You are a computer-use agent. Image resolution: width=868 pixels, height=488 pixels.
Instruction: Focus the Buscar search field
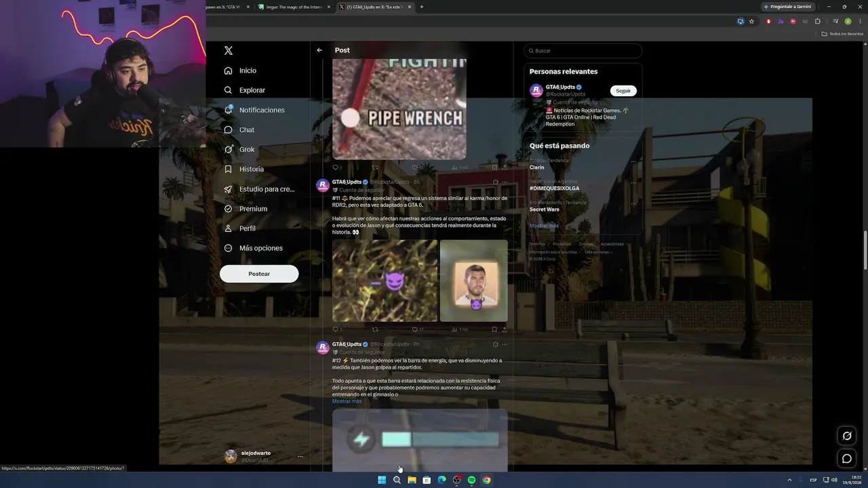583,51
